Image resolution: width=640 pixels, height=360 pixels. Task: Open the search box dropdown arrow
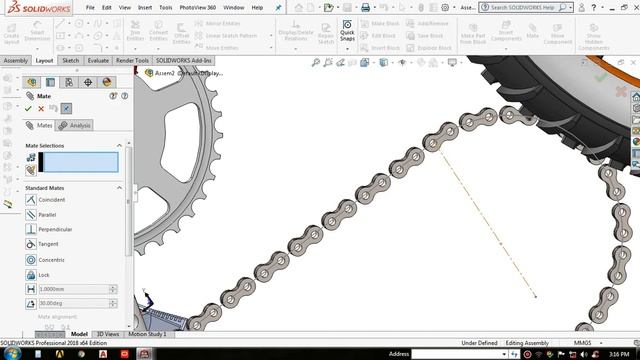click(x=570, y=7)
